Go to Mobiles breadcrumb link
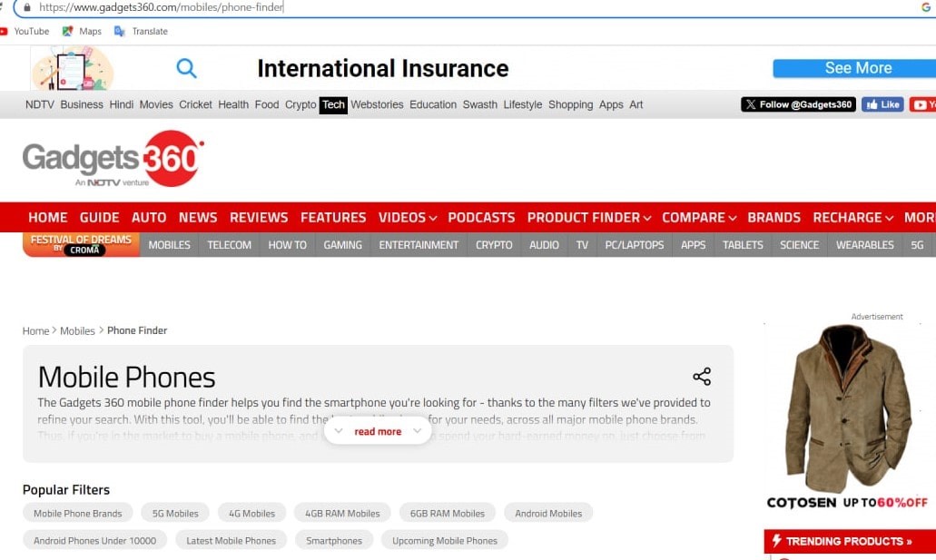 [x=77, y=330]
